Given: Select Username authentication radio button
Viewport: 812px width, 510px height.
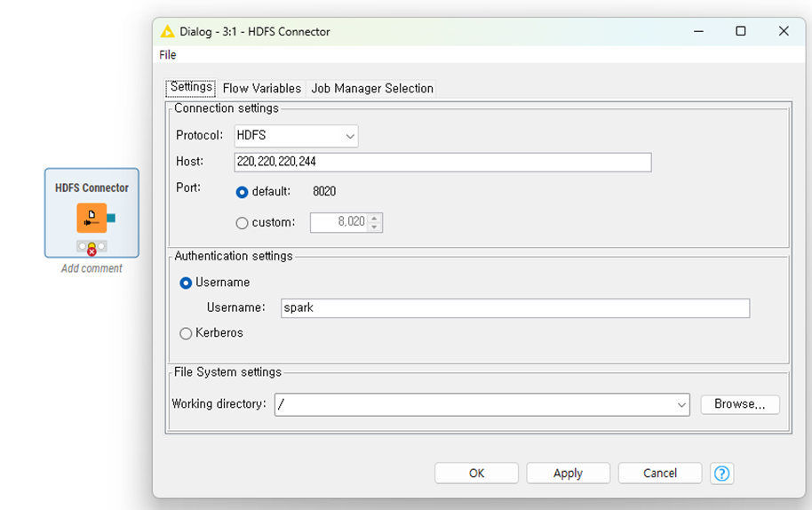Looking at the screenshot, I should tap(186, 283).
